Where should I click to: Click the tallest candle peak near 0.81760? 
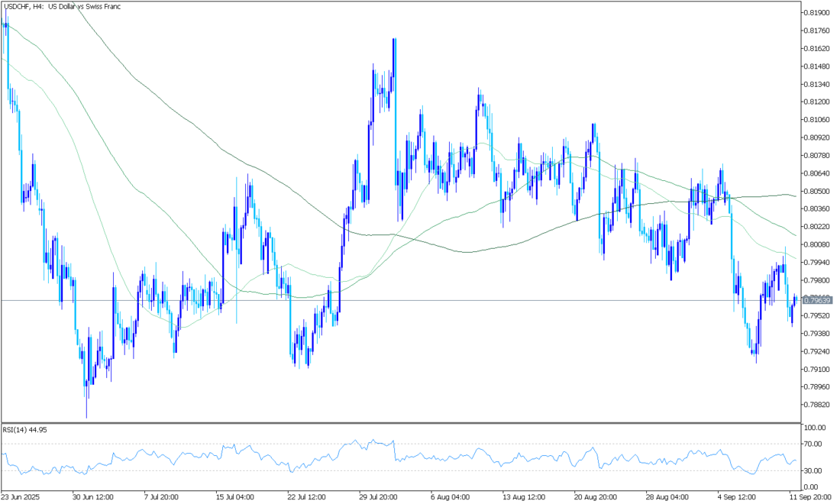pyautogui.click(x=394, y=39)
